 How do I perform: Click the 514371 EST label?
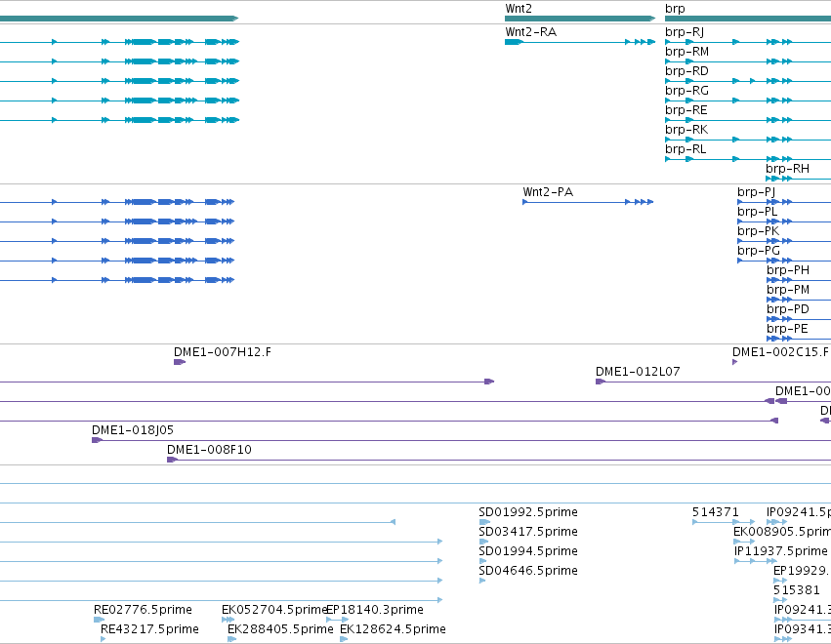click(x=715, y=512)
